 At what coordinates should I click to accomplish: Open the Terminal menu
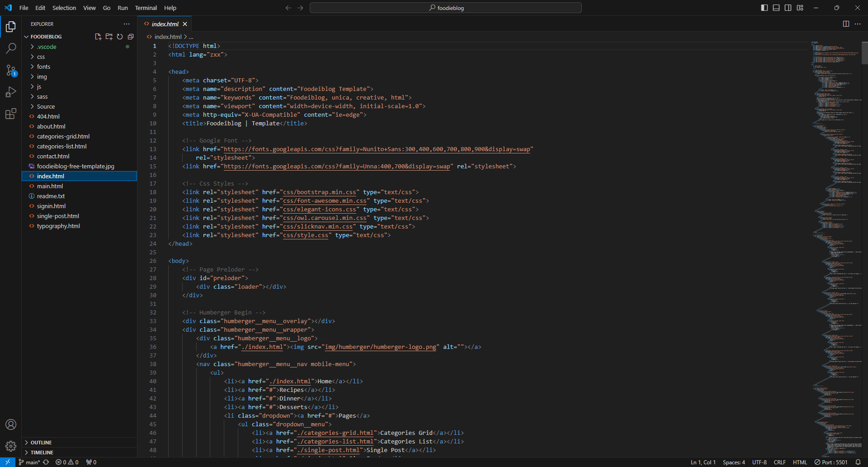tap(146, 8)
